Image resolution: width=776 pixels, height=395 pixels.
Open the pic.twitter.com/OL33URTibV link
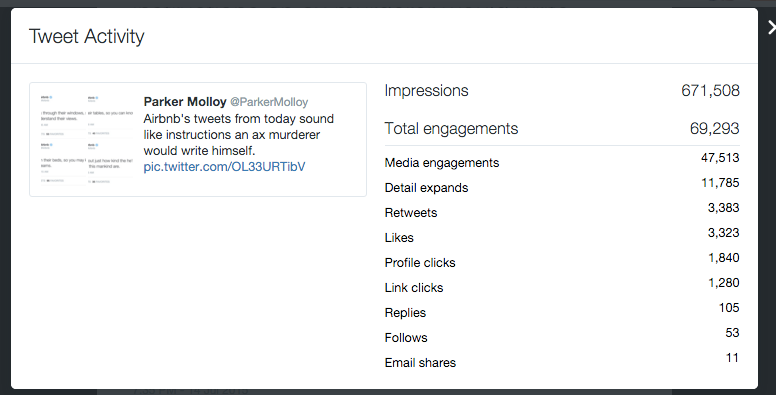point(224,167)
